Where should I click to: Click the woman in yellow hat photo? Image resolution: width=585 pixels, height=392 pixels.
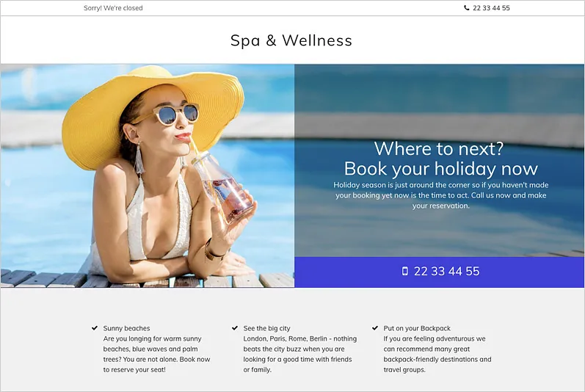click(x=148, y=175)
